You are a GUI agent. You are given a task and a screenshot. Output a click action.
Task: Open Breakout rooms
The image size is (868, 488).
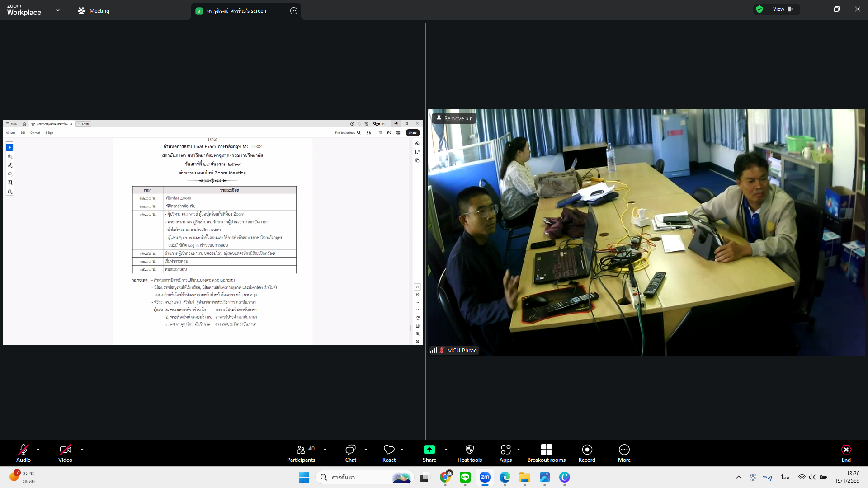(x=546, y=453)
